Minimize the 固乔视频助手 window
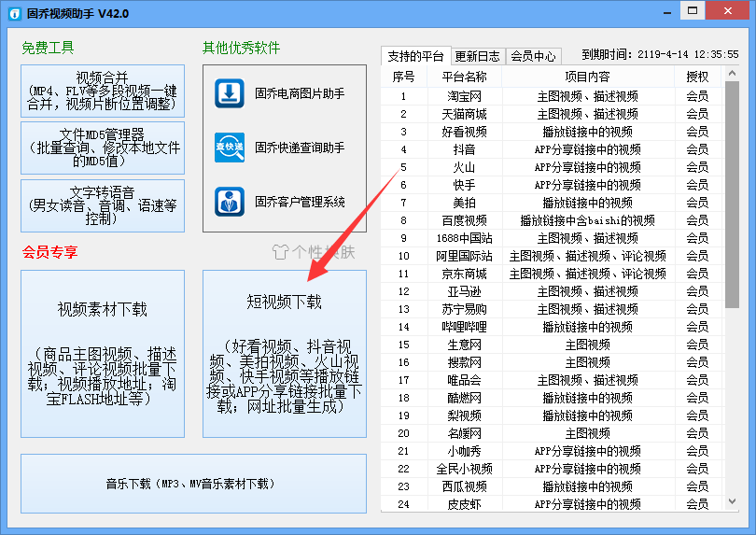Image resolution: width=756 pixels, height=535 pixels. coord(667,11)
